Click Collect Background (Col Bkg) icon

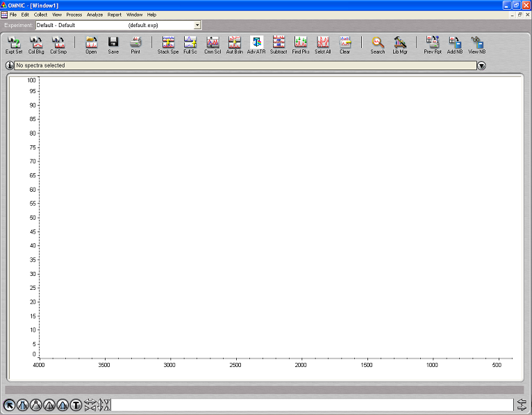36,44
